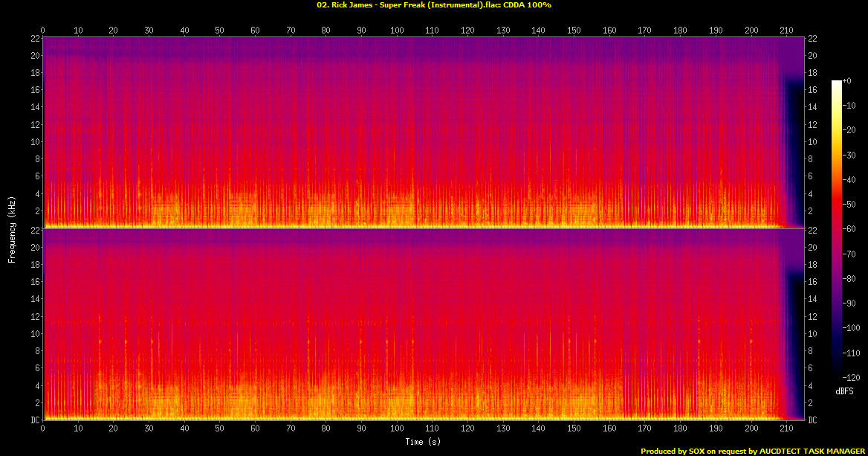This screenshot has height=456, width=868.
Task: Click the "-110" value on color scale
Action: (852, 353)
